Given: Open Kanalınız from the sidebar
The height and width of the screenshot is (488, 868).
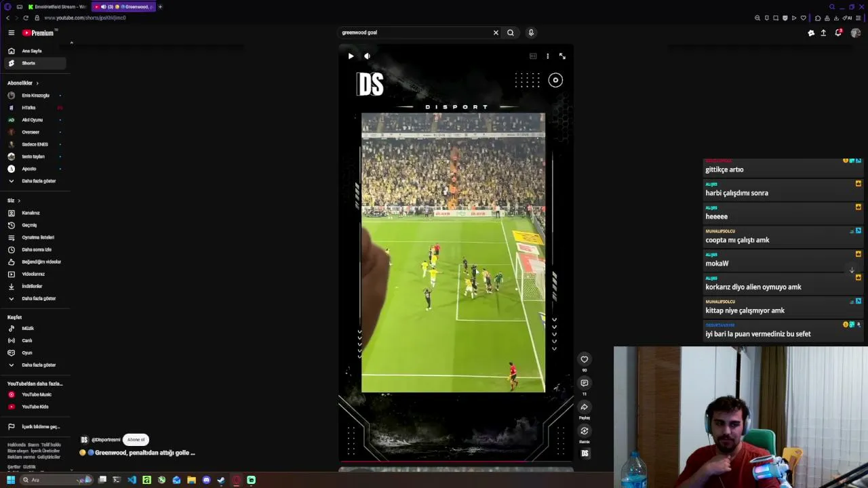Looking at the screenshot, I should click(34, 213).
